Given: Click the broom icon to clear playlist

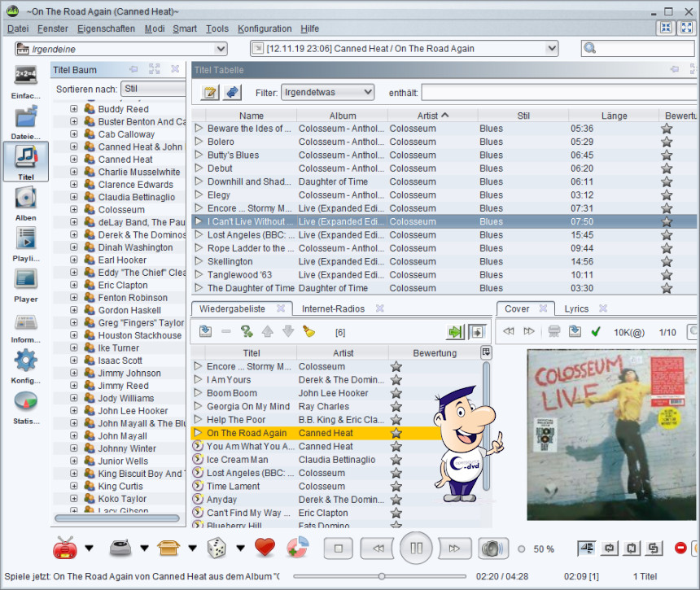Looking at the screenshot, I should pyautogui.click(x=308, y=331).
